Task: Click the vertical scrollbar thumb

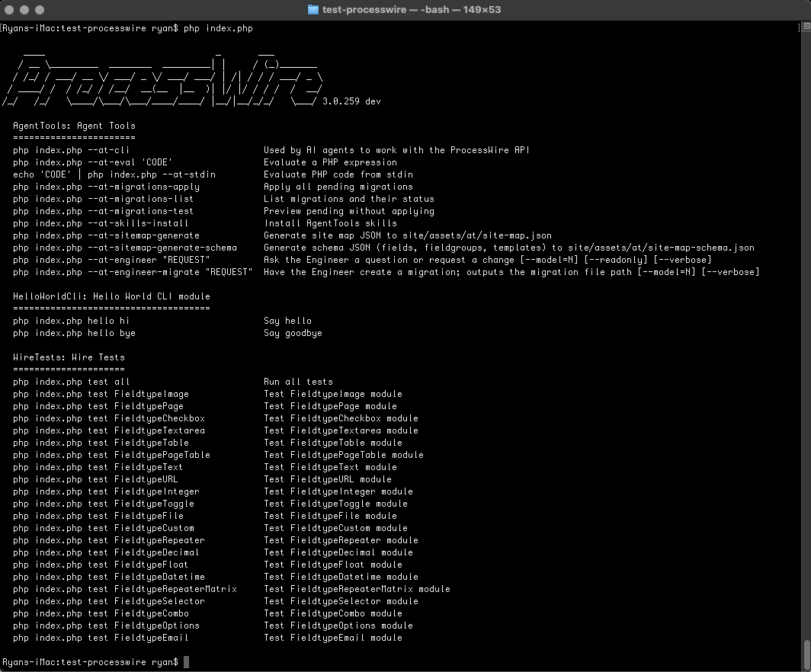Action: [806, 653]
